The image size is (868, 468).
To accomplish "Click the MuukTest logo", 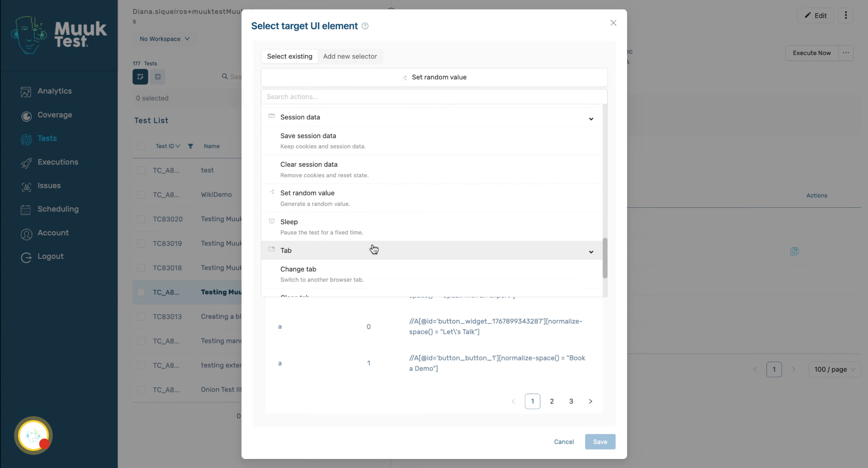I will tap(59, 35).
